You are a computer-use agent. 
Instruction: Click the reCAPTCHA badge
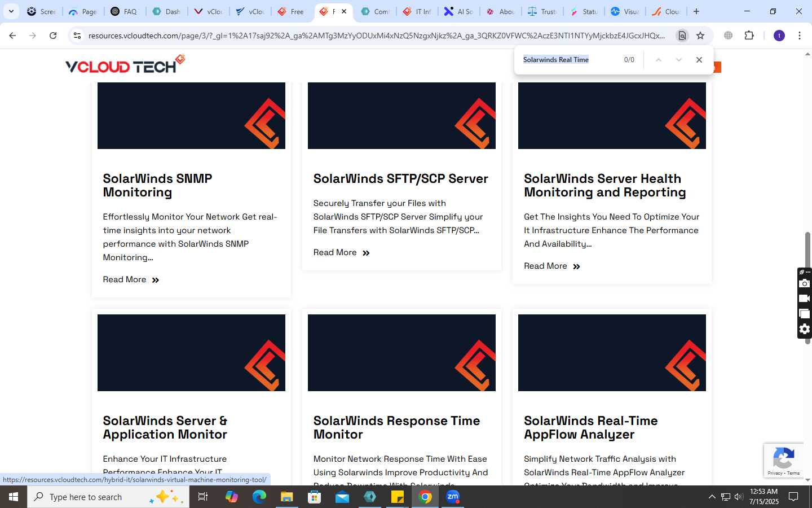(784, 460)
